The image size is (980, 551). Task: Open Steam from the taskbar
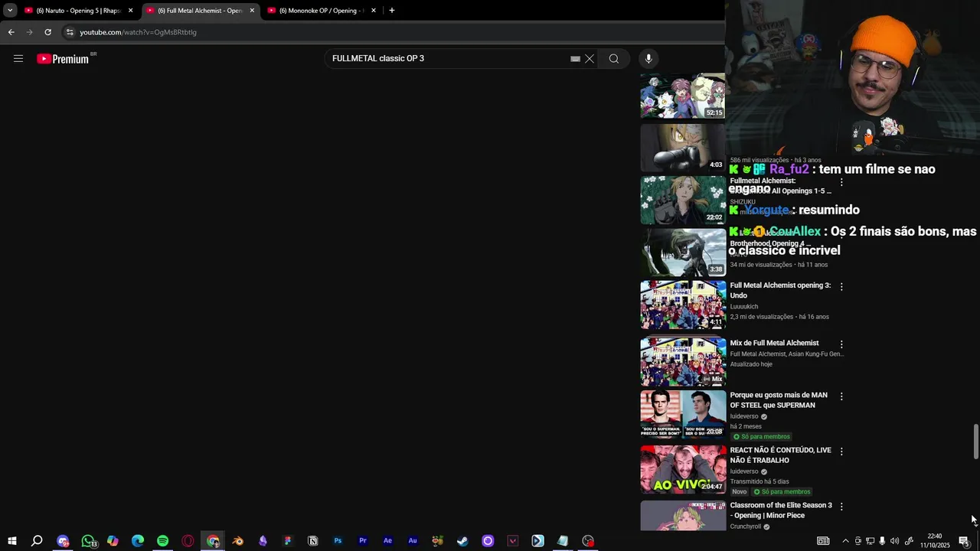point(462,541)
